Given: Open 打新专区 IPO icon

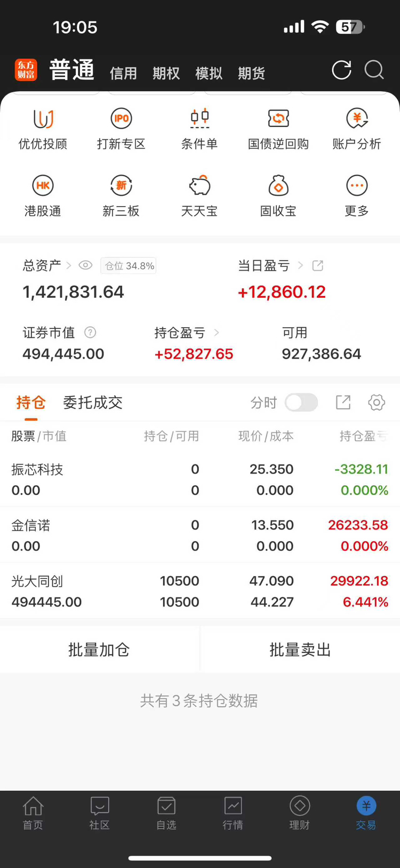Looking at the screenshot, I should point(121,119).
